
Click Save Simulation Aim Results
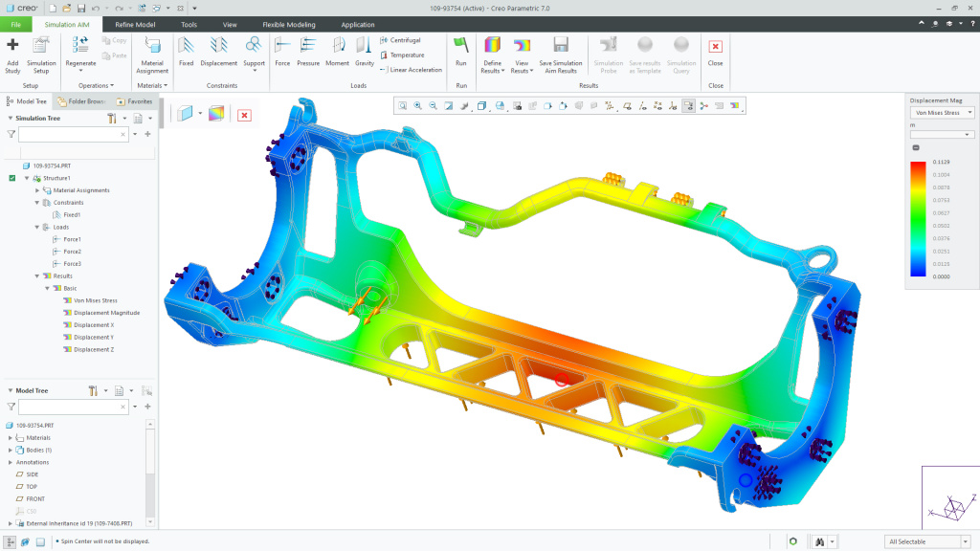[560, 53]
